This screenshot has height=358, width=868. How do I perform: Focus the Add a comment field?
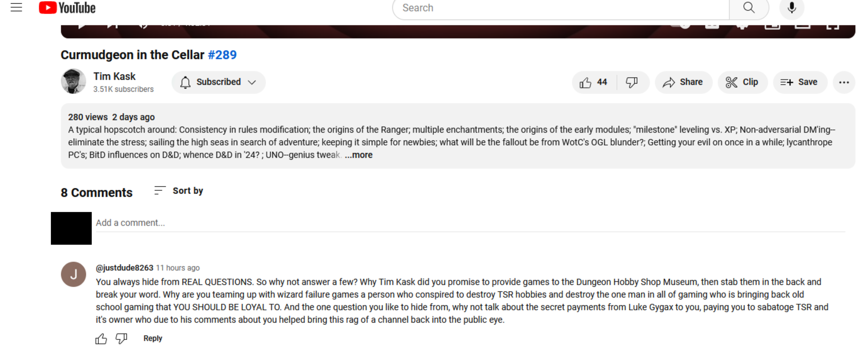tap(470, 223)
